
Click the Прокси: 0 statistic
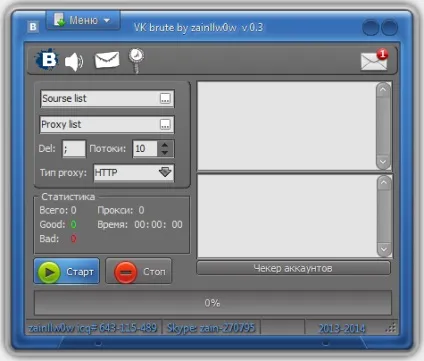tap(121, 210)
